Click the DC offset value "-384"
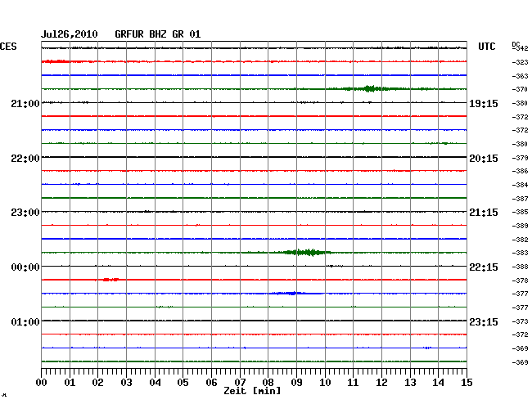Image resolution: width=532 pixels, height=404 pixels. click(x=520, y=185)
